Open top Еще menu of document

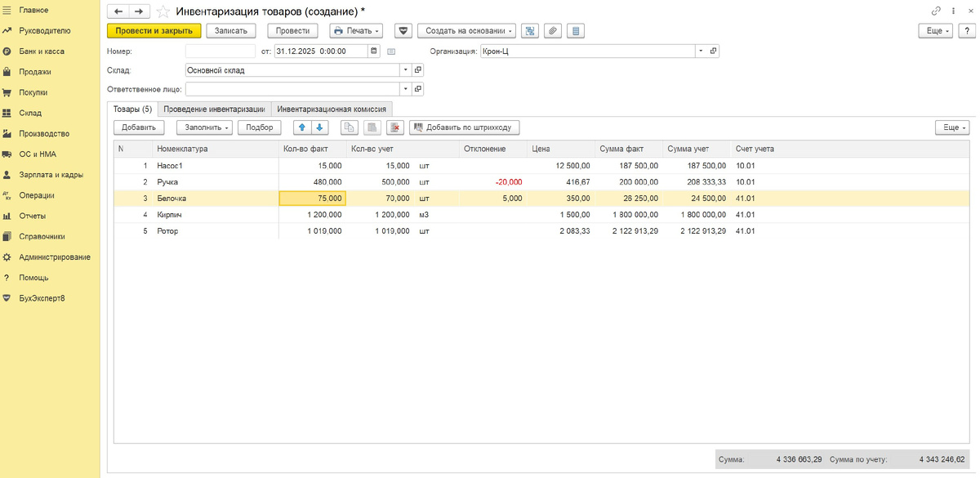pyautogui.click(x=936, y=30)
